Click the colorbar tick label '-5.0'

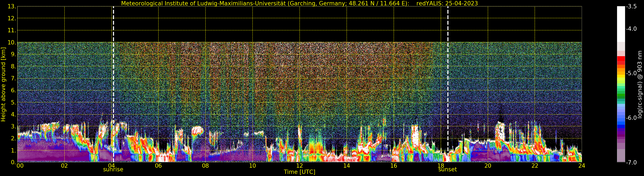point(632,73)
